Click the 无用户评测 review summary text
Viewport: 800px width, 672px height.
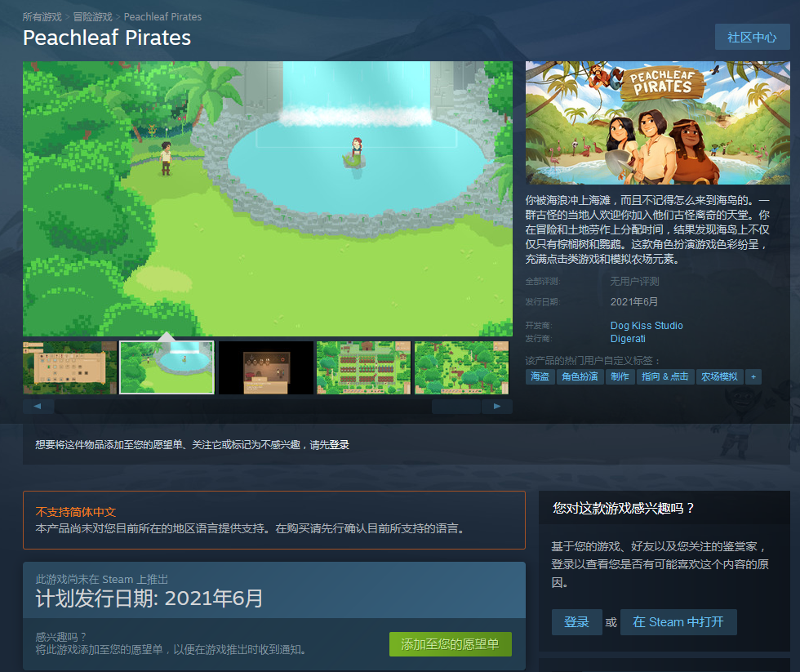pyautogui.click(x=635, y=282)
